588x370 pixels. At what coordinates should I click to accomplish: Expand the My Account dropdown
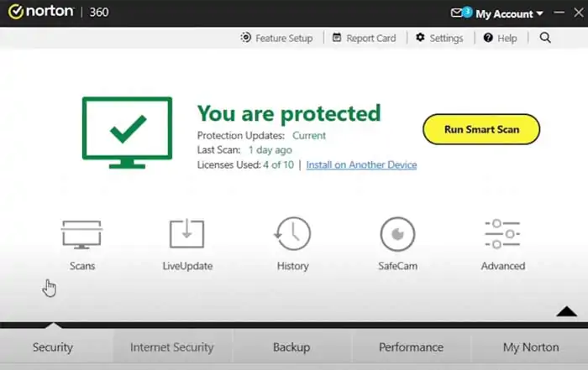tap(510, 14)
